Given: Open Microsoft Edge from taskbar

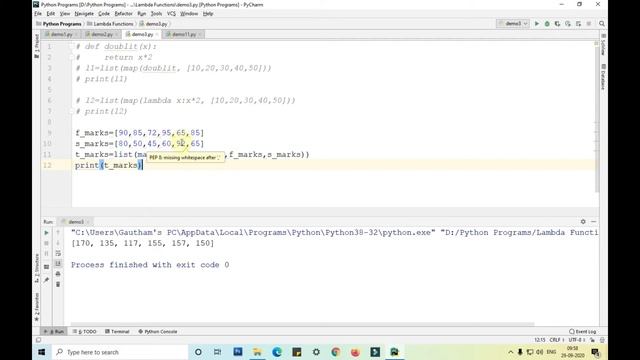Looking at the screenshot, I should [277, 352].
